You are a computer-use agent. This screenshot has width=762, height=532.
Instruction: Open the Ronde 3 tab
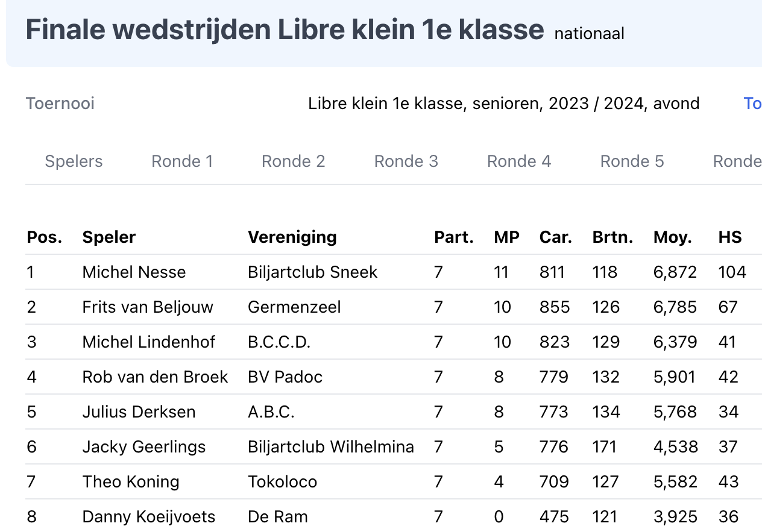pyautogui.click(x=406, y=161)
